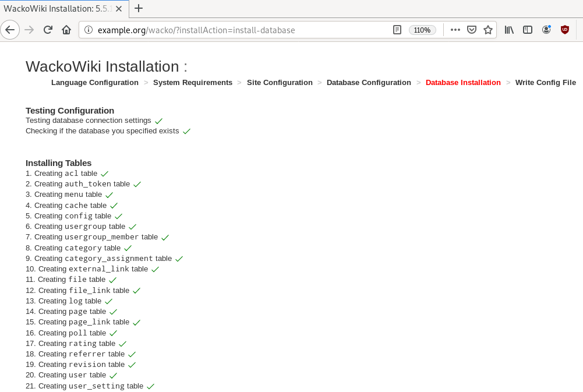This screenshot has height=392, width=583.
Task: Follow the Write Config File breadcrumb link
Action: [x=545, y=82]
